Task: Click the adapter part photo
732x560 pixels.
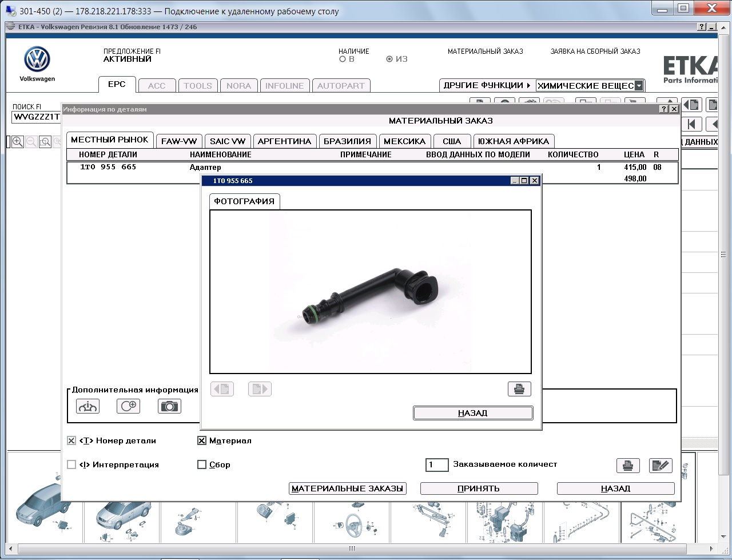Action: 371,292
